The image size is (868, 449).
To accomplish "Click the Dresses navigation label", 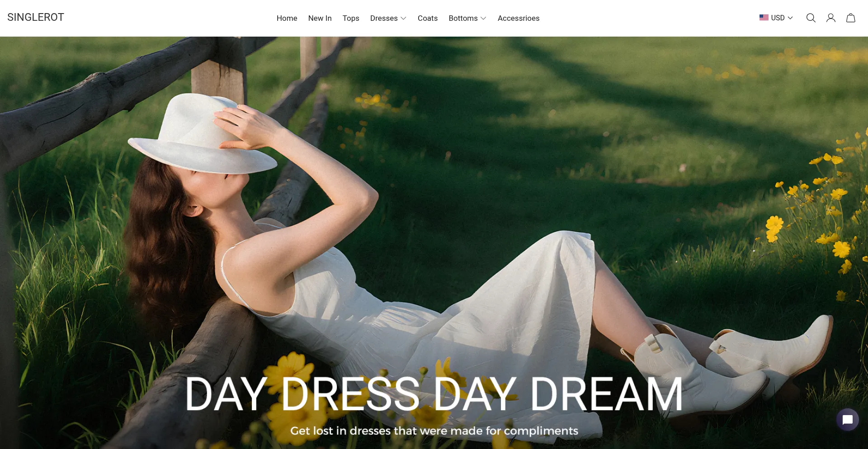I will [x=384, y=19].
